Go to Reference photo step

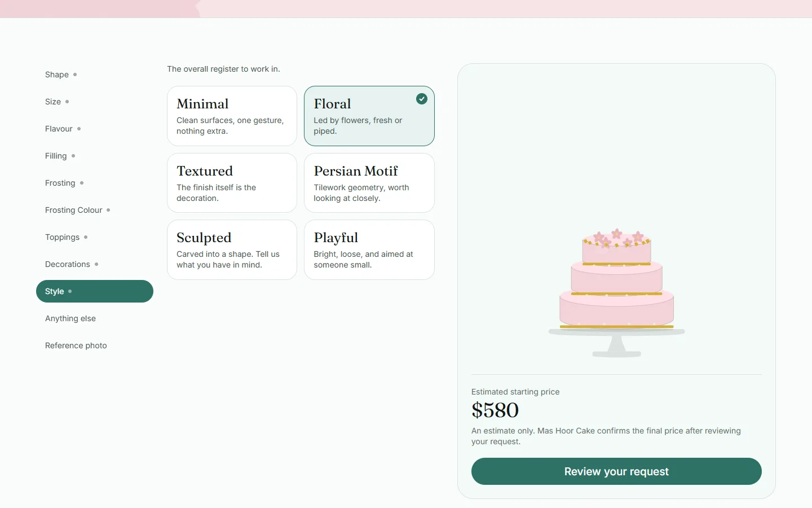click(95, 345)
